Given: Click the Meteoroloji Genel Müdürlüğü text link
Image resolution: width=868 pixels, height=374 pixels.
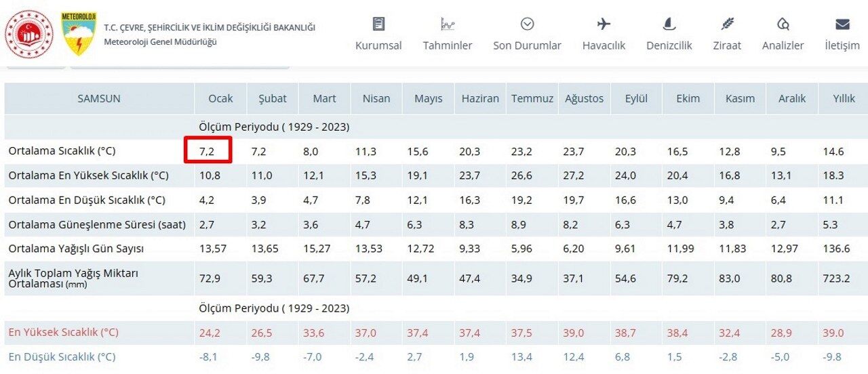Looking at the screenshot, I should click(160, 42).
